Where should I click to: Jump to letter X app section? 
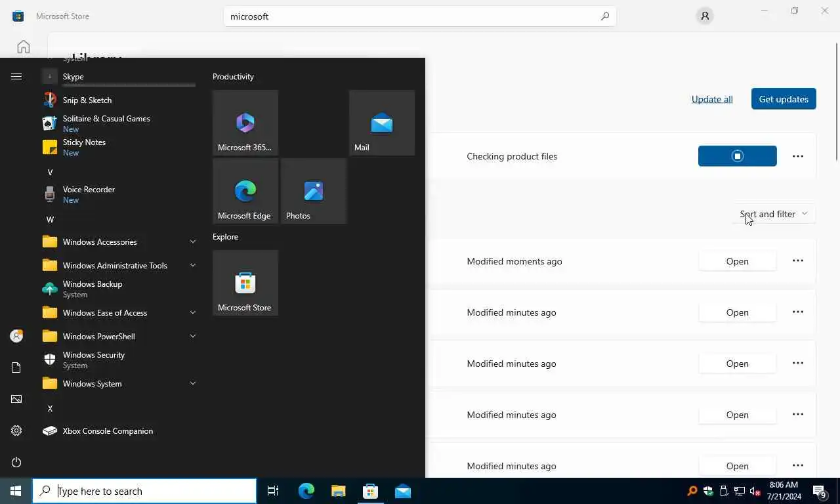[x=50, y=408]
